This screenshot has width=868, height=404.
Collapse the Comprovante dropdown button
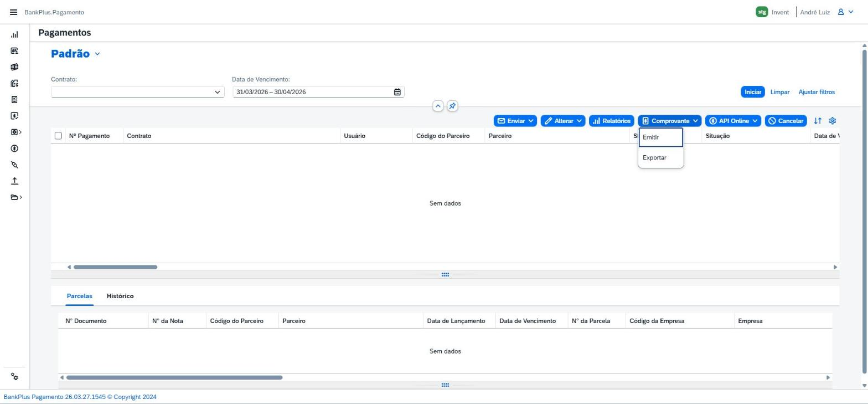tap(670, 121)
